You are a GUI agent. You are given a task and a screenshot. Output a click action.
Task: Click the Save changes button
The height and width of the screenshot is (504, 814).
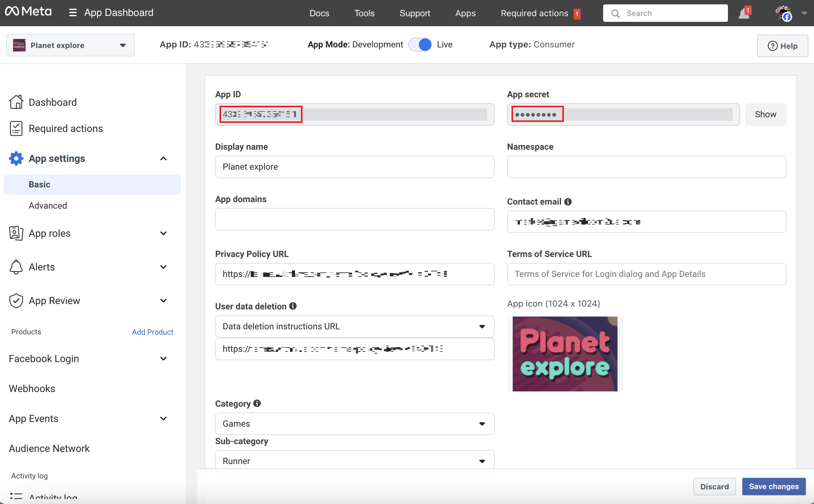774,486
